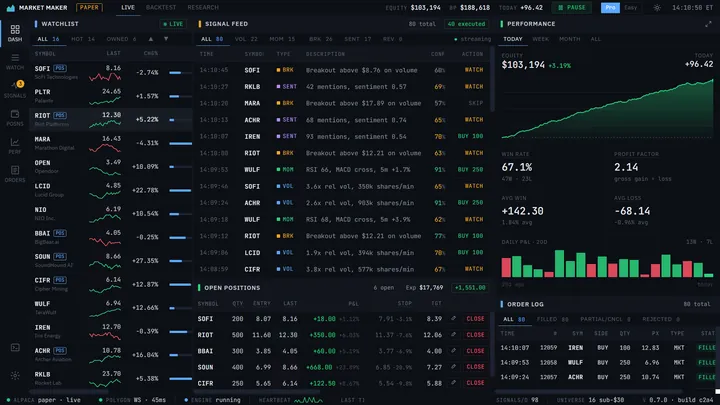Close the RIOT position
The image size is (720, 405).
(475, 334)
